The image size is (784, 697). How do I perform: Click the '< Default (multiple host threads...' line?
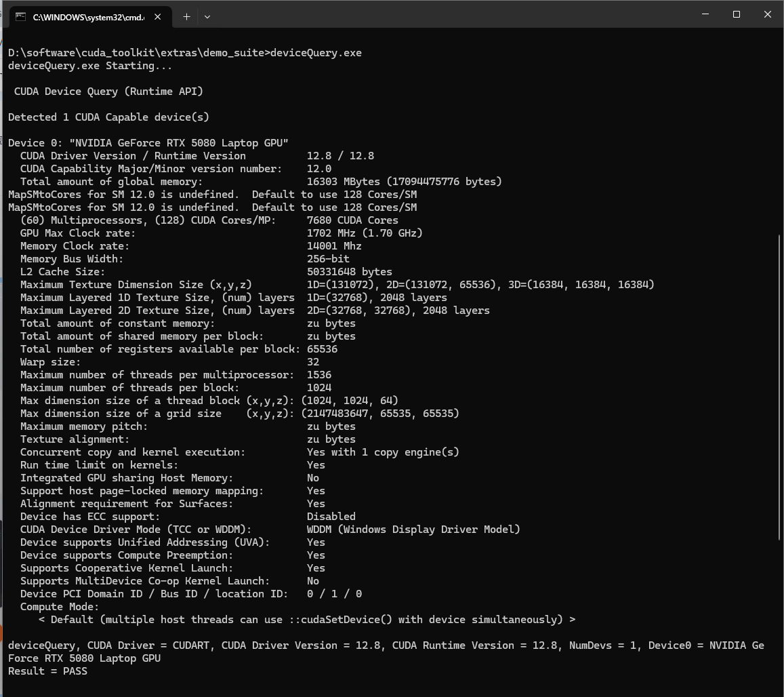306,620
